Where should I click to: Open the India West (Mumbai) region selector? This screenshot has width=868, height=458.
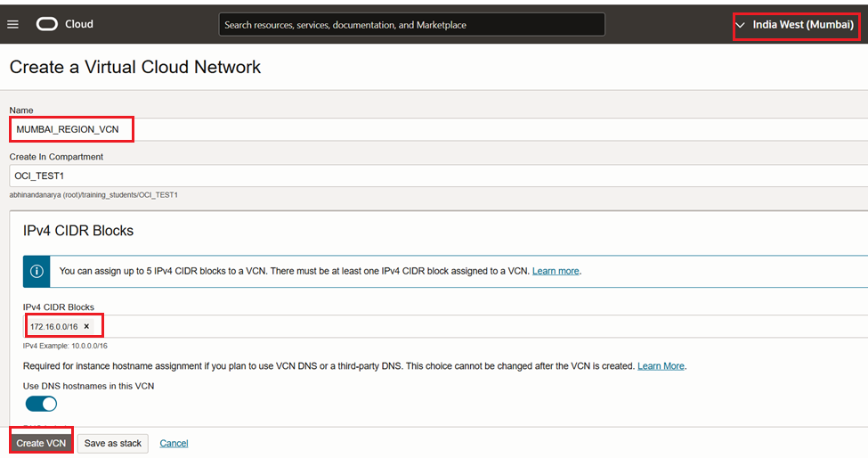pyautogui.click(x=796, y=25)
